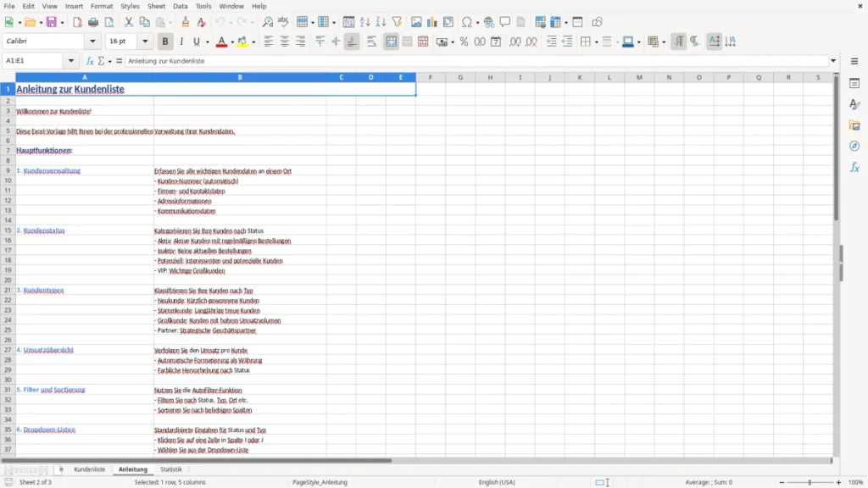Insert Hyperlink globe icon
Image resolution: width=868 pixels, height=488 pixels.
489,22
